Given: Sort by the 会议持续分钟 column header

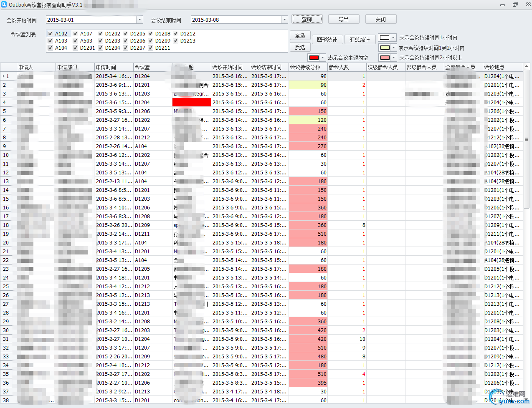Looking at the screenshot, I should tap(308, 67).
